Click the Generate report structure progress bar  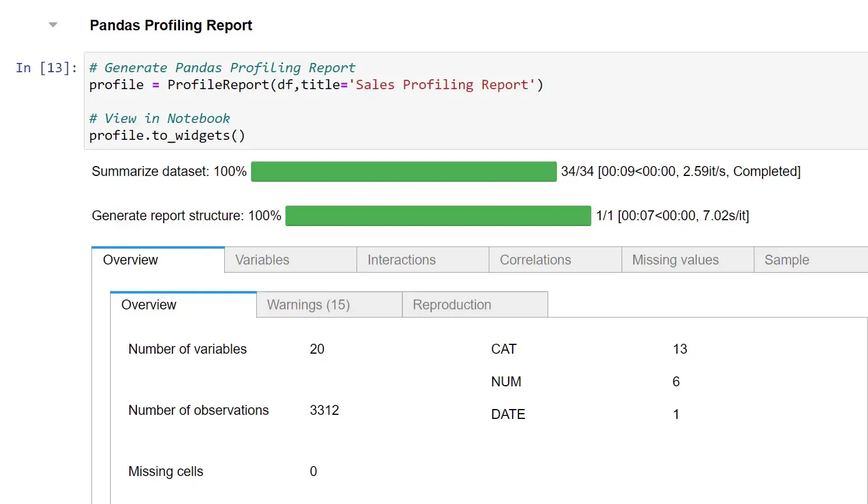tap(439, 216)
